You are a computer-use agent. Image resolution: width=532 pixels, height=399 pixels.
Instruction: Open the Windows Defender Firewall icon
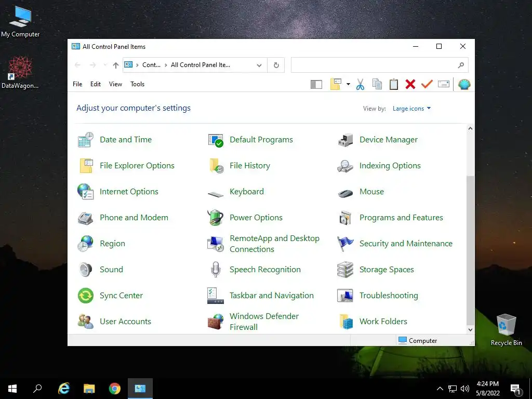(216, 321)
